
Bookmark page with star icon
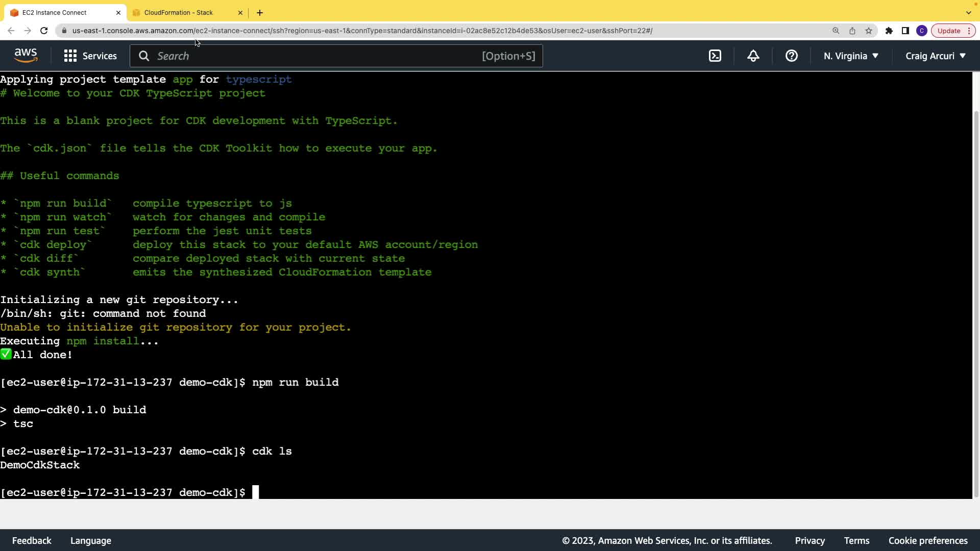coord(869,31)
